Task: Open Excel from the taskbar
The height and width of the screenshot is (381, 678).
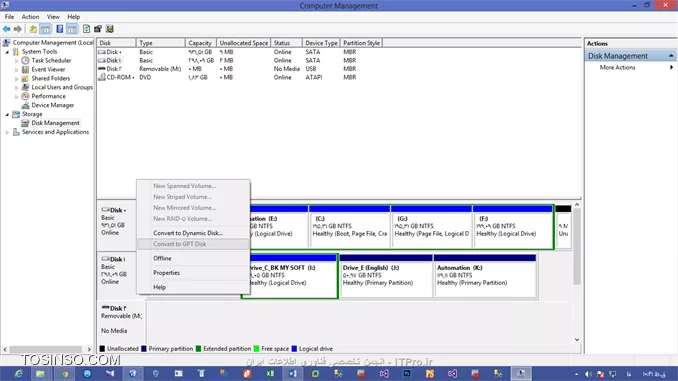Action: pyautogui.click(x=270, y=374)
